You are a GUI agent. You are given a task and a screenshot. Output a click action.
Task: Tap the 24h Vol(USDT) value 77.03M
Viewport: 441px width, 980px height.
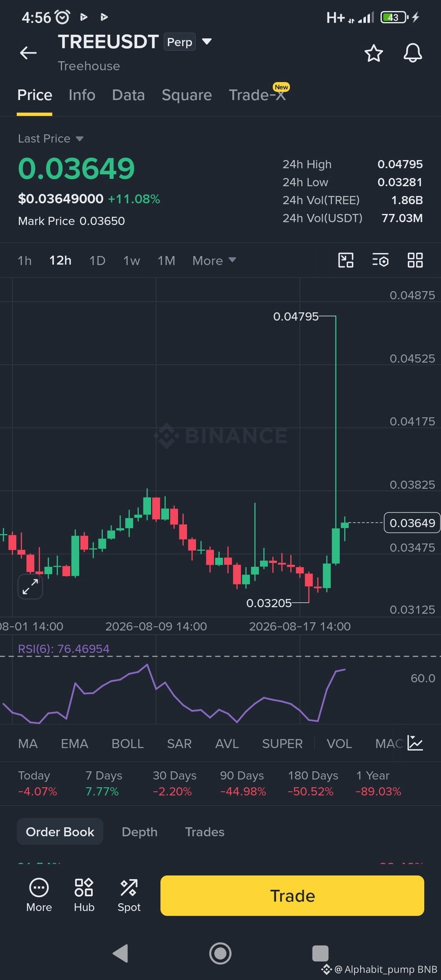402,218
